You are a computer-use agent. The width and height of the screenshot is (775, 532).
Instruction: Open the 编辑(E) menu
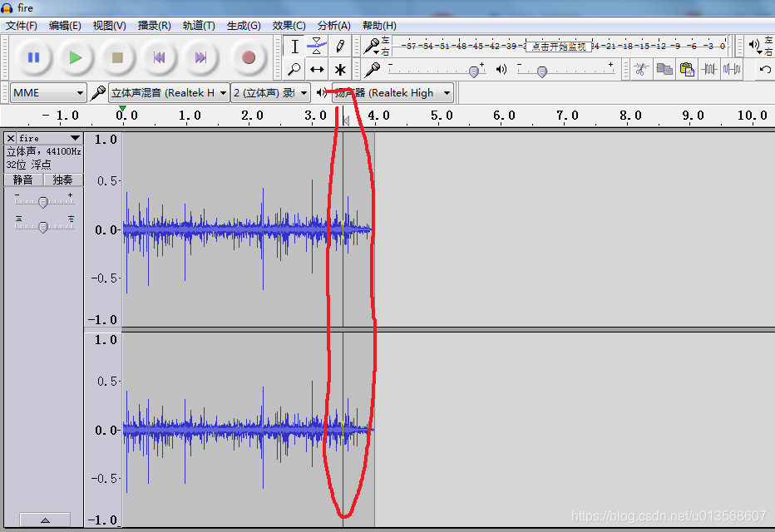coord(65,26)
